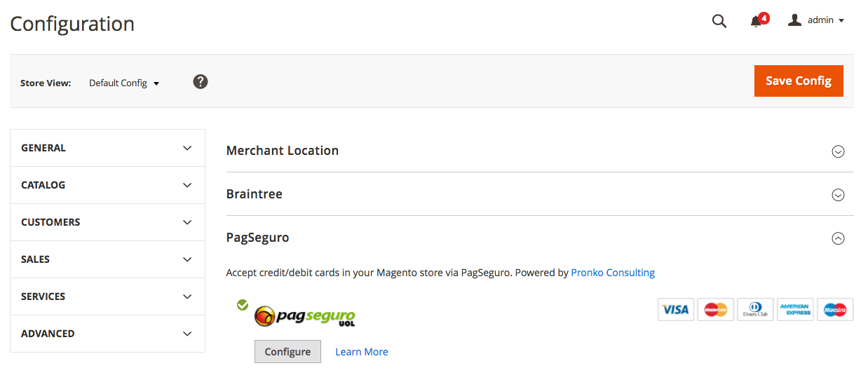Open the search magnifier icon
The image size is (868, 375).
pyautogui.click(x=719, y=21)
